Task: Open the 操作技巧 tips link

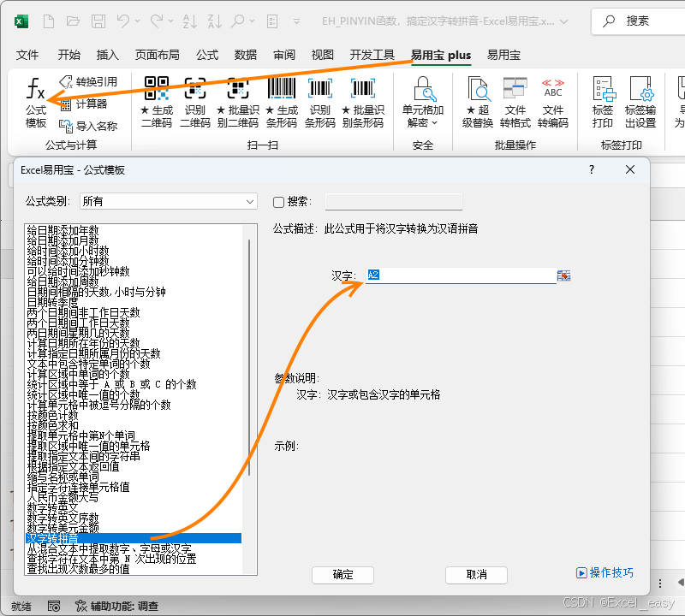Action: pyautogui.click(x=605, y=572)
